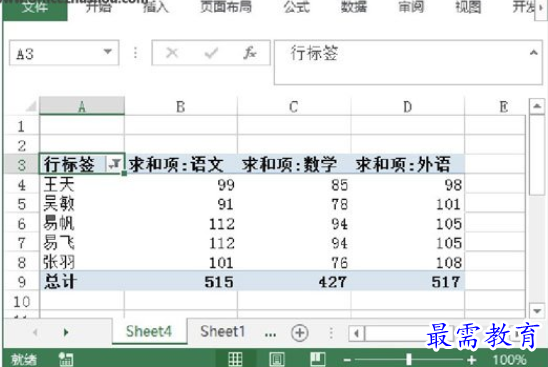Select the cell with name 易飞
This screenshot has width=548, height=367.
[x=82, y=243]
